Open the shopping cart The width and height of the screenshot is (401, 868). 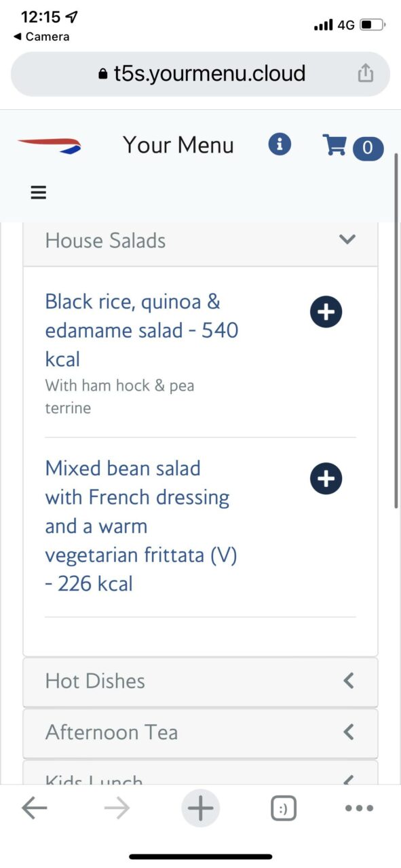click(x=353, y=146)
